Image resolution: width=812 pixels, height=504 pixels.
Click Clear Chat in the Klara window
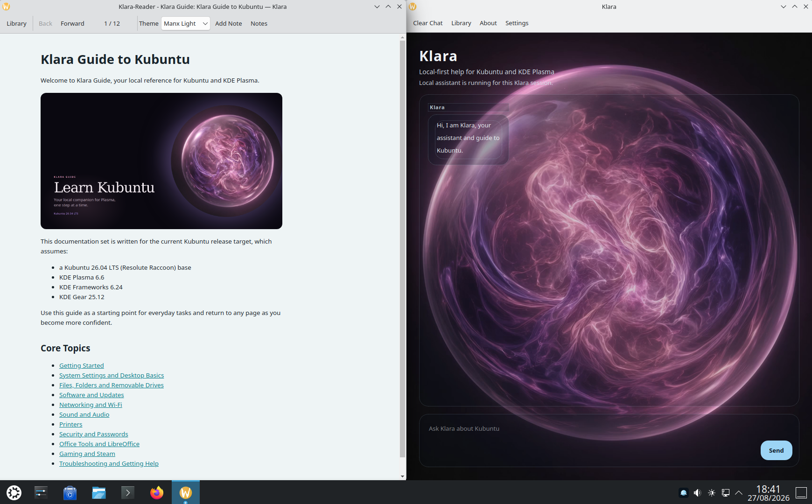click(428, 23)
